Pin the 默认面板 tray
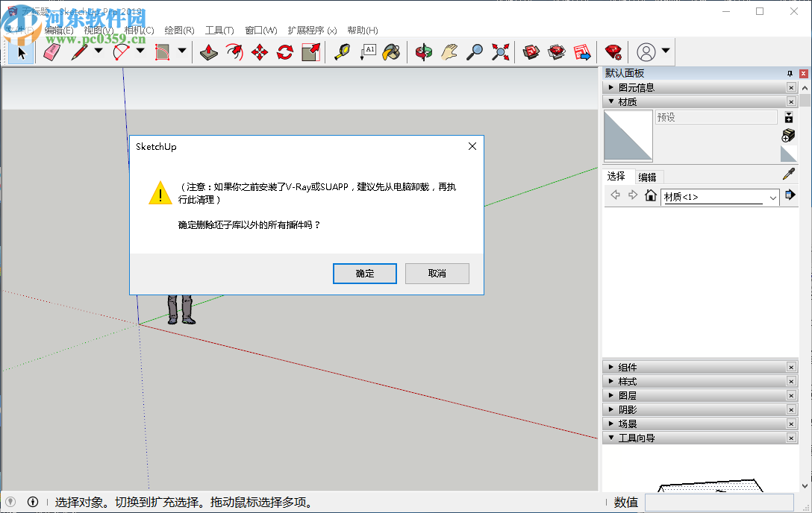This screenshot has height=513, width=812. click(790, 73)
